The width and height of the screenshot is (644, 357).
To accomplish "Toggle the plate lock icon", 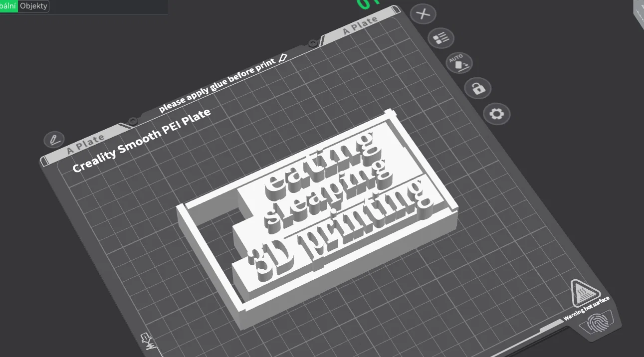I will click(x=478, y=89).
